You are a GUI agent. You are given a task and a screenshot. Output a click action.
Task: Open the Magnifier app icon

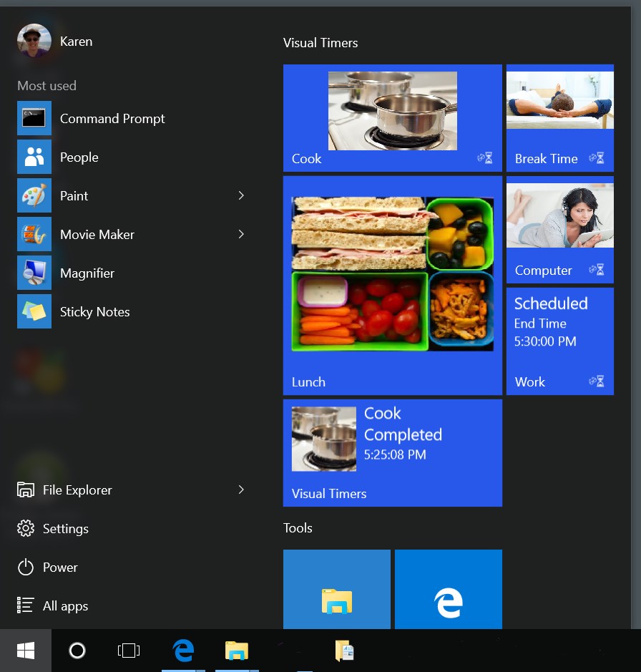click(x=34, y=273)
